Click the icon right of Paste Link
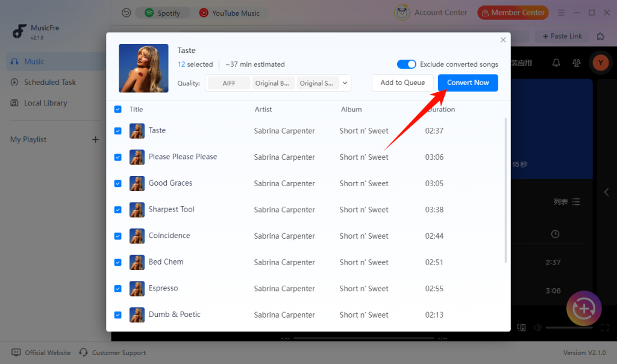The height and width of the screenshot is (364, 617). pos(601,36)
